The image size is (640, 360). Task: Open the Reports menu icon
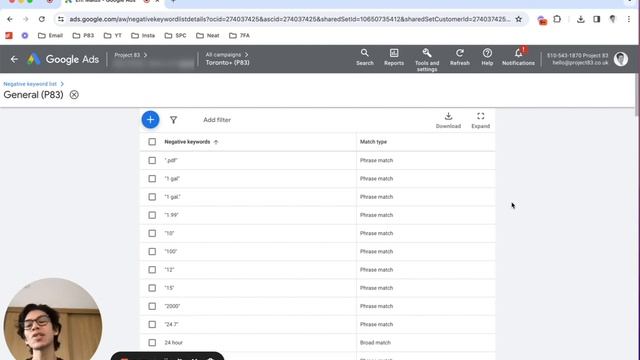click(394, 57)
